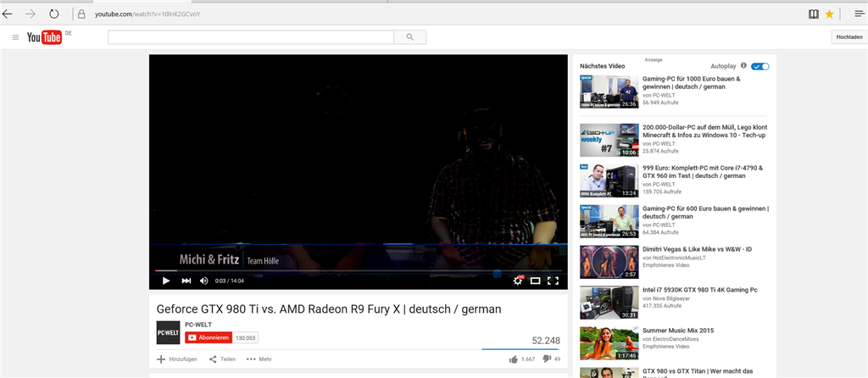Click the subscriber count 130.053
This screenshot has width=868, height=378.
tap(246, 337)
